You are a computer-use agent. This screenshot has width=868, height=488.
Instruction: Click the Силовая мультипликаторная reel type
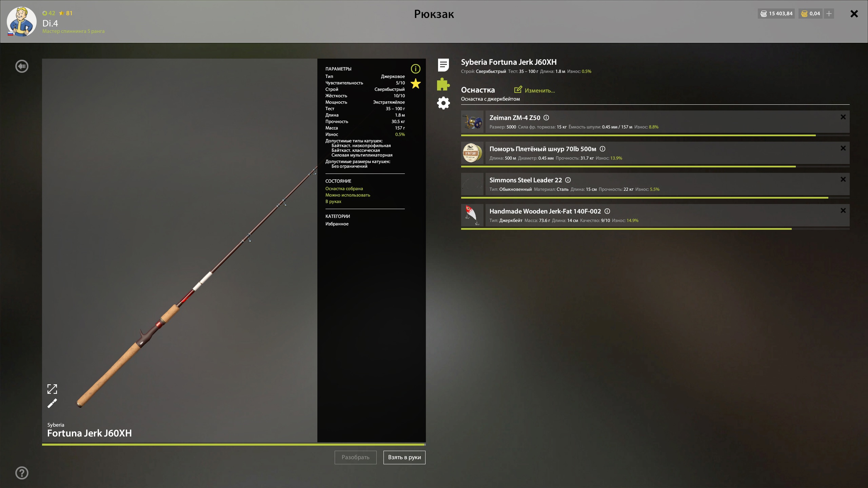click(x=362, y=155)
